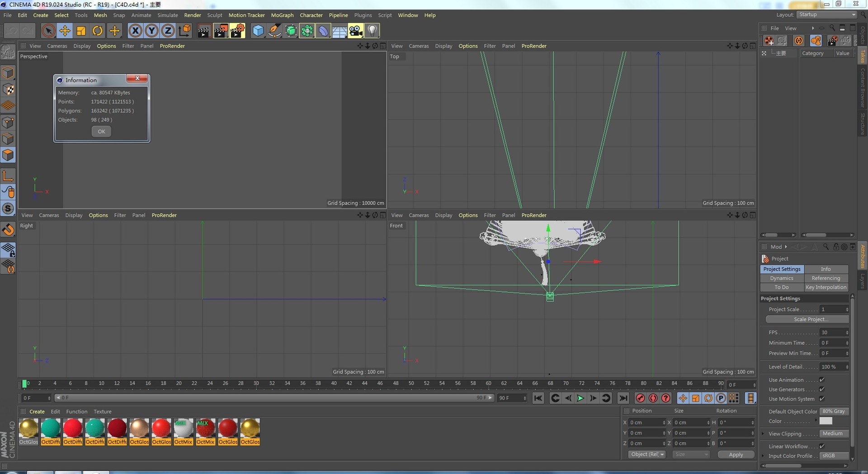This screenshot has width=868, height=474.
Task: Open the Render Settings clapperboard gear icon
Action: tap(237, 31)
